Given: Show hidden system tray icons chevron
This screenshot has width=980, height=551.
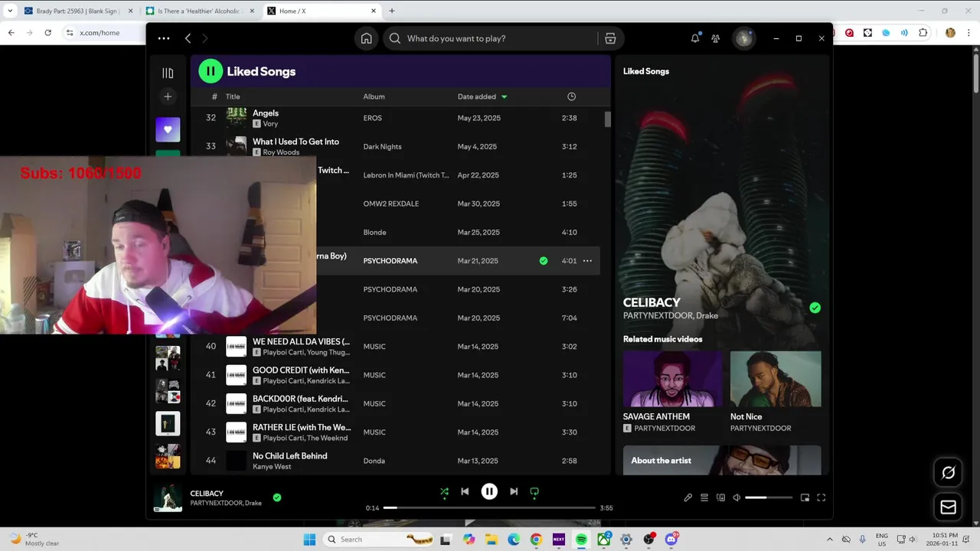Looking at the screenshot, I should tap(829, 540).
